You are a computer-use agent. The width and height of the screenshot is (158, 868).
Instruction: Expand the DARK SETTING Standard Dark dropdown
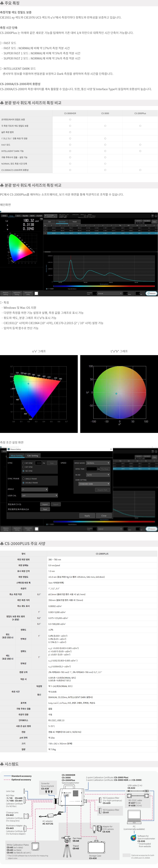(x=94, y=484)
